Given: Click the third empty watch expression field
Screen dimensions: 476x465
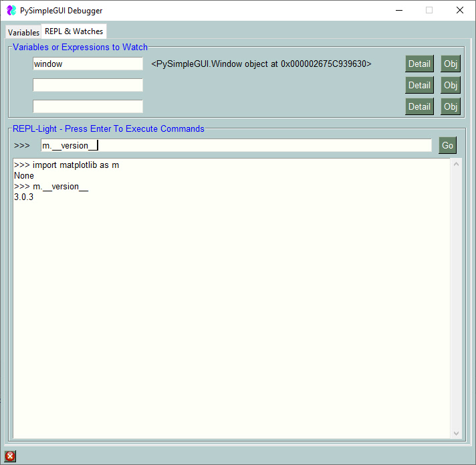Looking at the screenshot, I should pyautogui.click(x=88, y=106).
